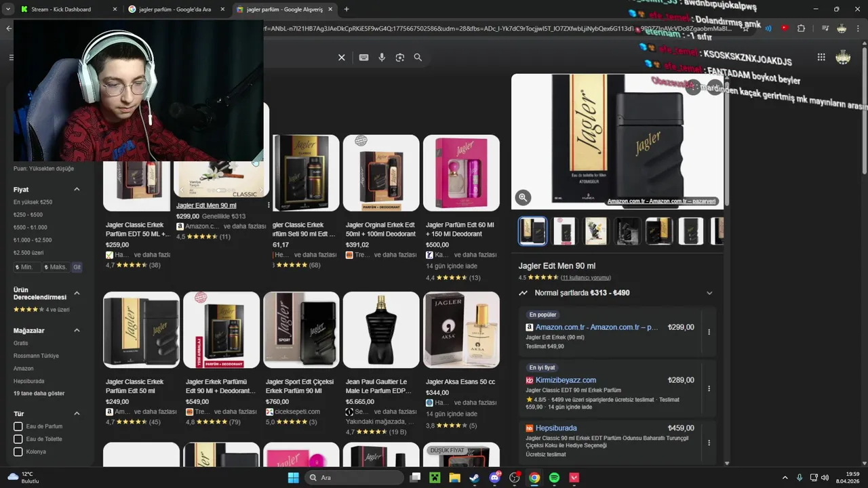The height and width of the screenshot is (488, 868).
Task: Check the Kolonya filter
Action: [x=18, y=451]
